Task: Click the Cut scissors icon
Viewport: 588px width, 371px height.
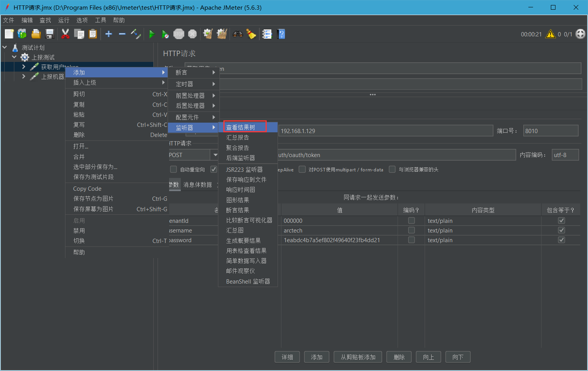Action: (65, 34)
